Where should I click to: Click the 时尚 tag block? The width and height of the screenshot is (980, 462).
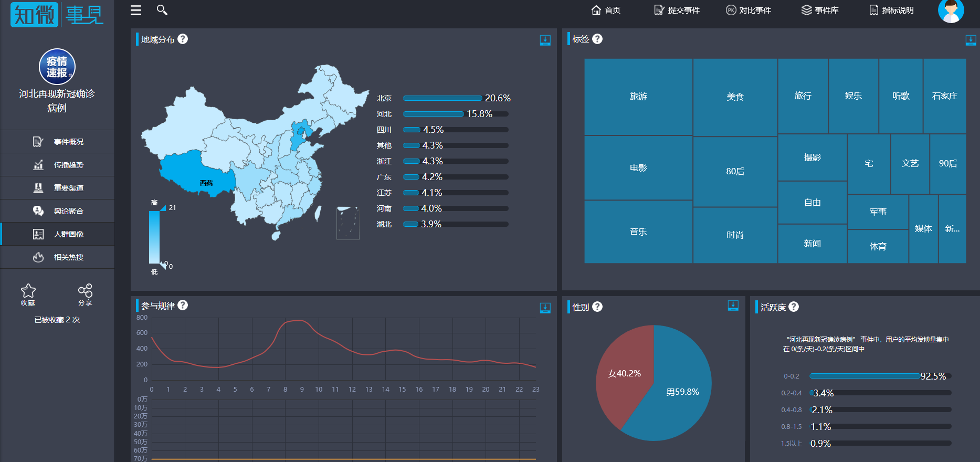coord(735,235)
